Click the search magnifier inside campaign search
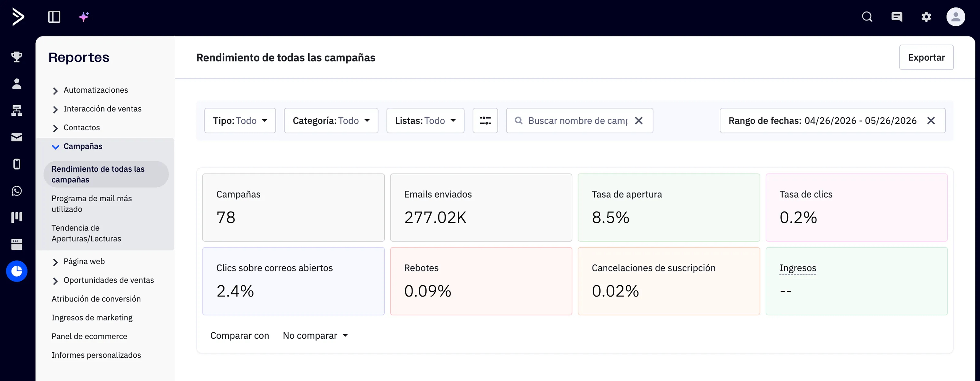Viewport: 980px width, 381px height. coord(518,121)
